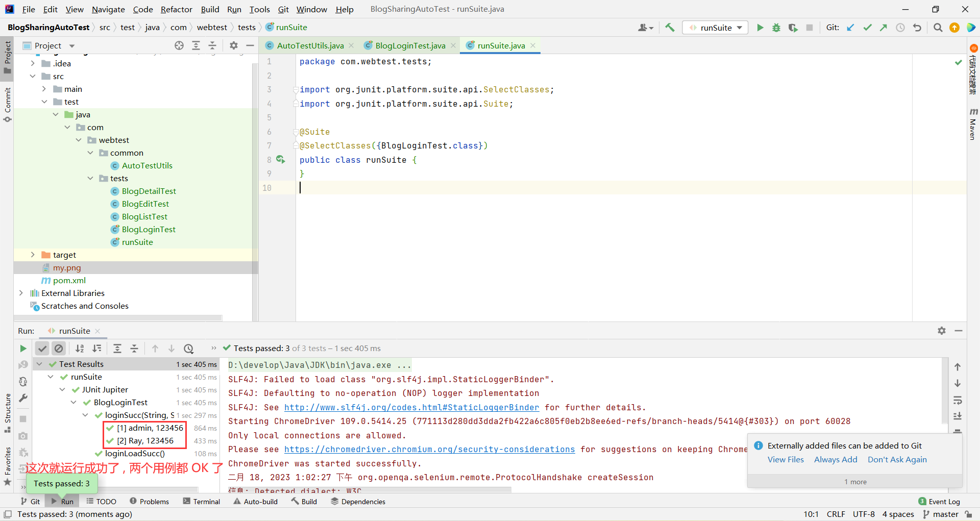980x521 pixels.
Task: Open the Navigate menu
Action: point(108,9)
